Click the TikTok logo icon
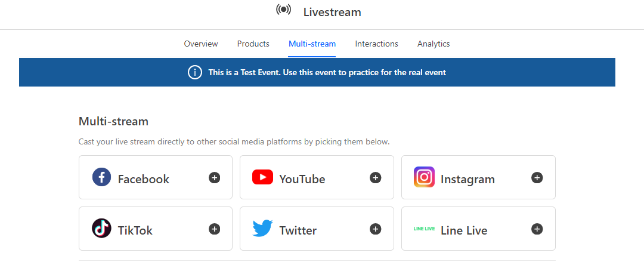This screenshot has height=262, width=644. [x=101, y=228]
